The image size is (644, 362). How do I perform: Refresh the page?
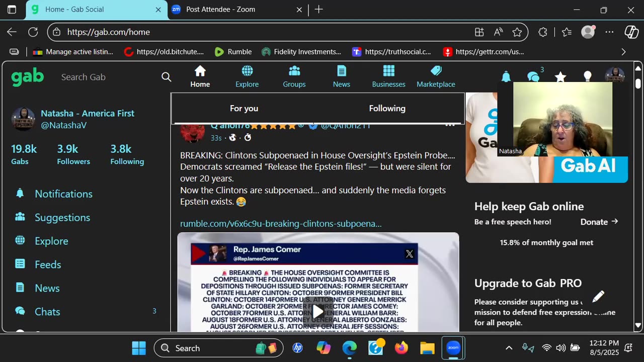pyautogui.click(x=33, y=32)
